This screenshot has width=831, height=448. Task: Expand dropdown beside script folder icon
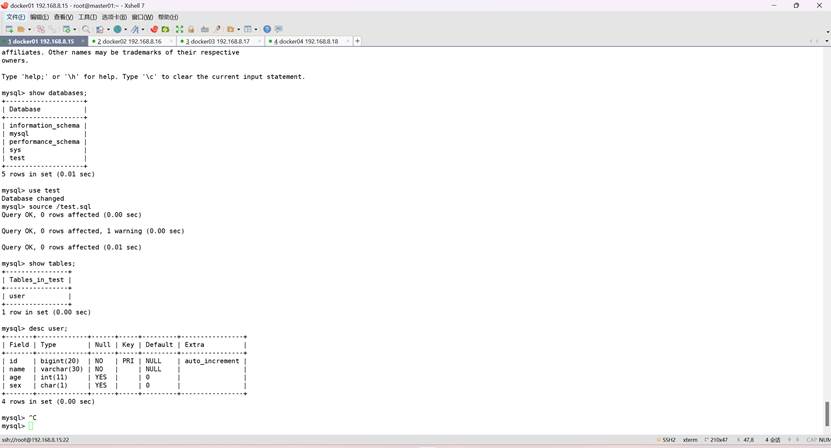pos(238,29)
